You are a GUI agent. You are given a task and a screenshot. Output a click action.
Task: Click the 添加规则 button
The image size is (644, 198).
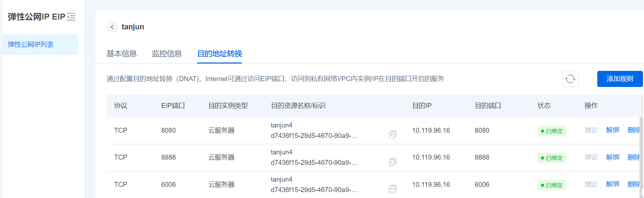619,79
